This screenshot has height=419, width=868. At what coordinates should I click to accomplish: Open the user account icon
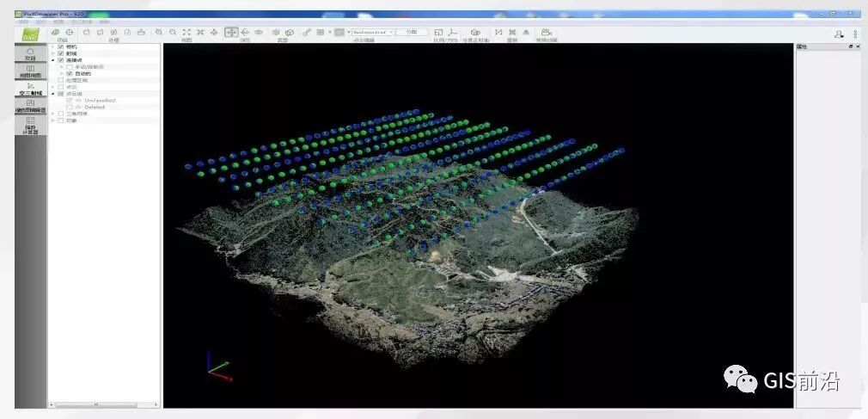click(839, 34)
